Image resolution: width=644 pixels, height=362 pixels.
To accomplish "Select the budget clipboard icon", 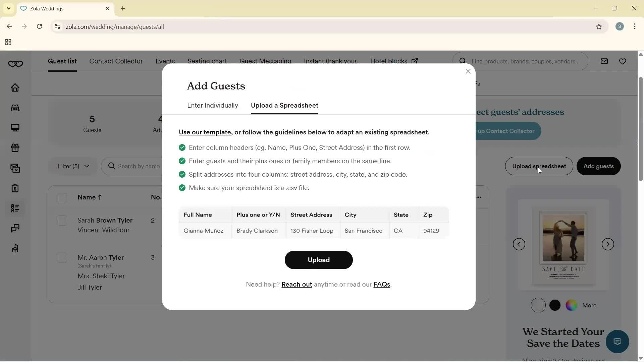I will (15, 188).
